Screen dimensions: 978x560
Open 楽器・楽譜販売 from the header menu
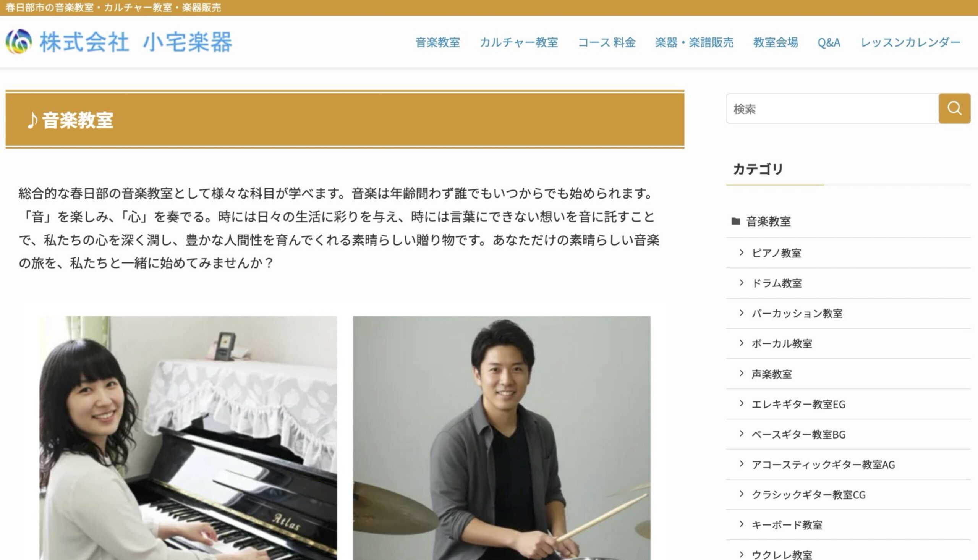point(694,42)
